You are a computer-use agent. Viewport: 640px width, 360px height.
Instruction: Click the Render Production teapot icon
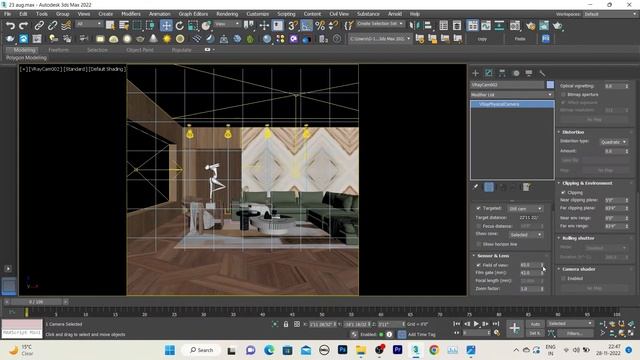tap(558, 26)
